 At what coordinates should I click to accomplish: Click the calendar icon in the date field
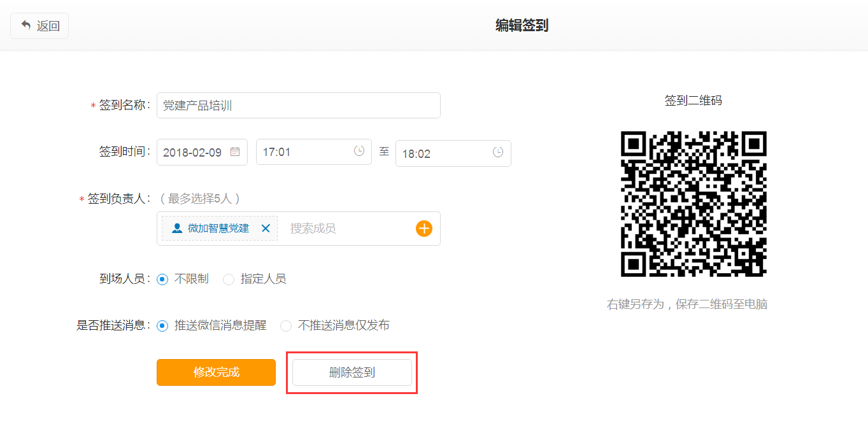235,152
